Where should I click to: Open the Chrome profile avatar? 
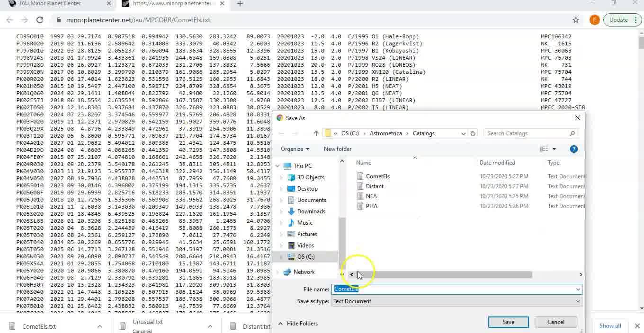(x=594, y=20)
